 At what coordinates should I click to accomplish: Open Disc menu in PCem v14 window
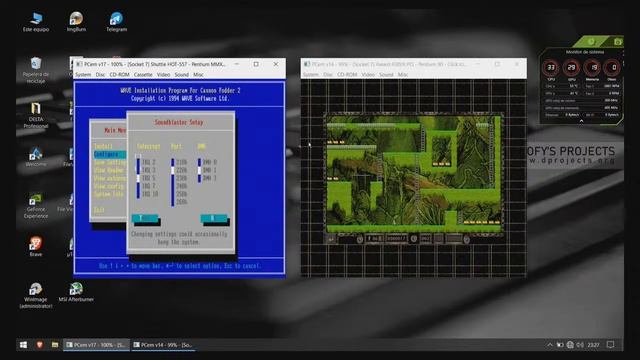tap(328, 75)
